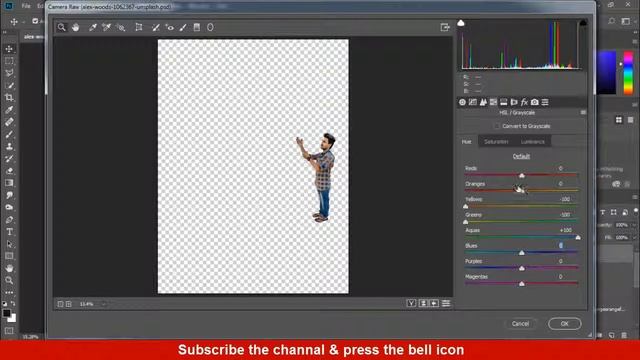640x360 pixels.
Task: Select the Type tool in Photoshop
Action: [9, 232]
